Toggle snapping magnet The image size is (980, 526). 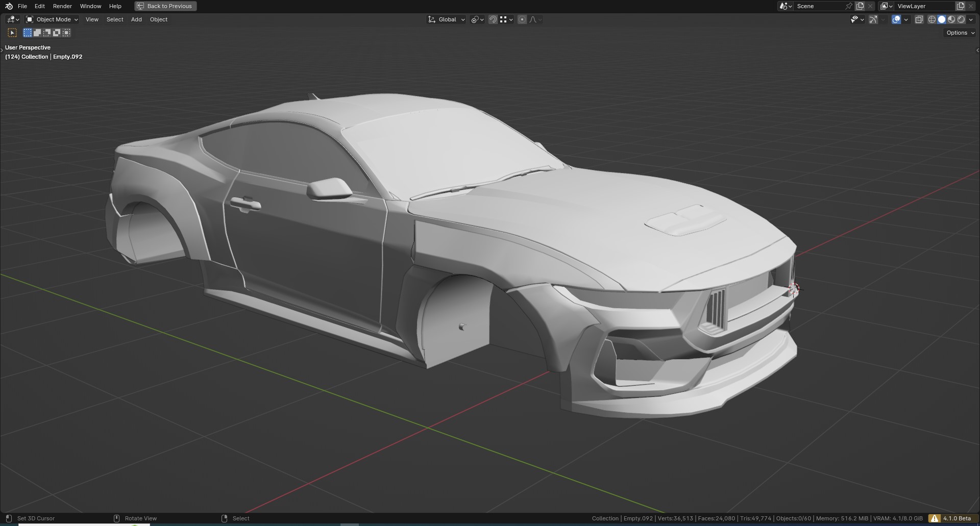tap(493, 19)
